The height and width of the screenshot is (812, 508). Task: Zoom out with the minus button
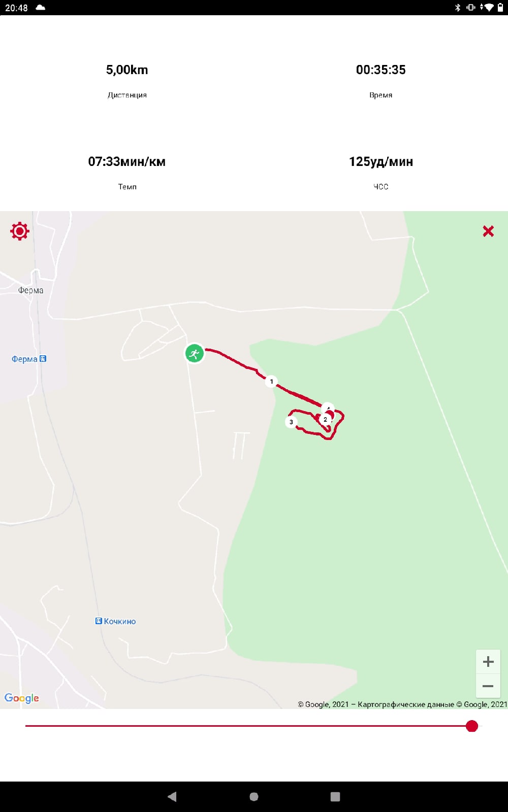488,686
